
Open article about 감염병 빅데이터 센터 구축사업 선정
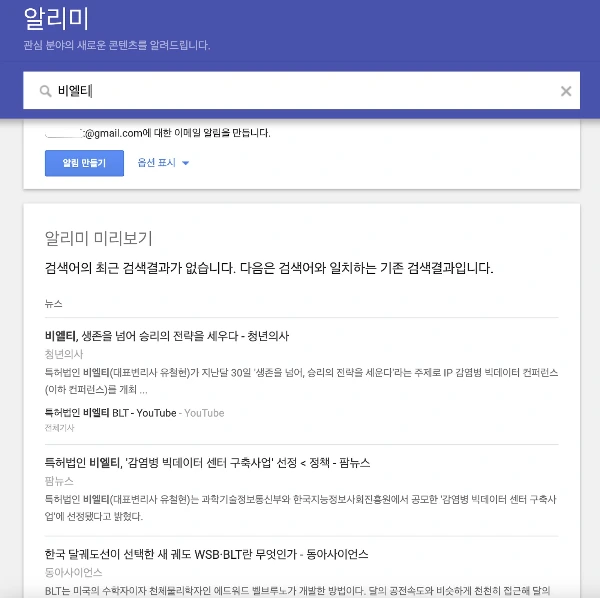207,463
